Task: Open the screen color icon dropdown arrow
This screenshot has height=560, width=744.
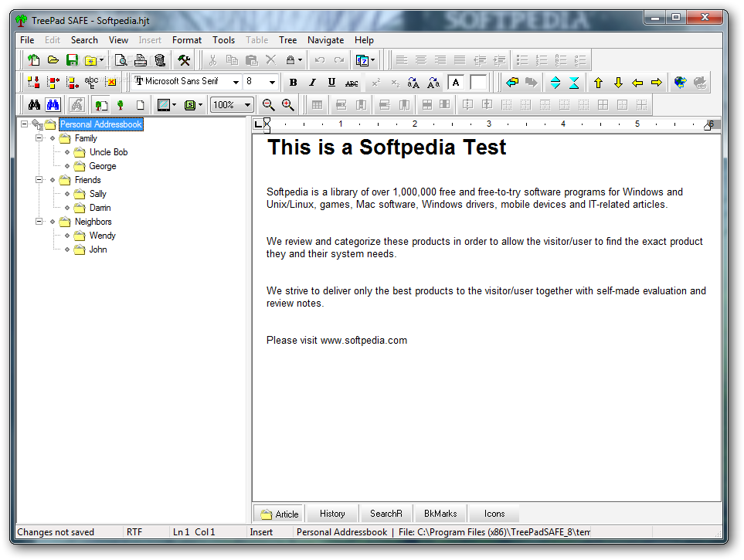Action: (x=174, y=105)
